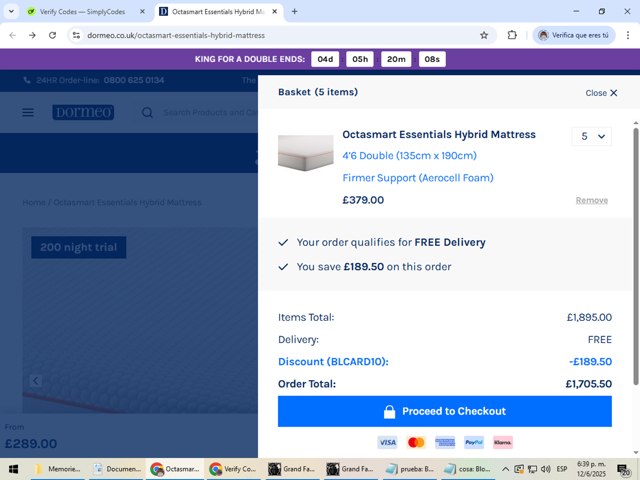The height and width of the screenshot is (480, 640).
Task: Click the previous image arrow on gallery
Action: (36, 381)
